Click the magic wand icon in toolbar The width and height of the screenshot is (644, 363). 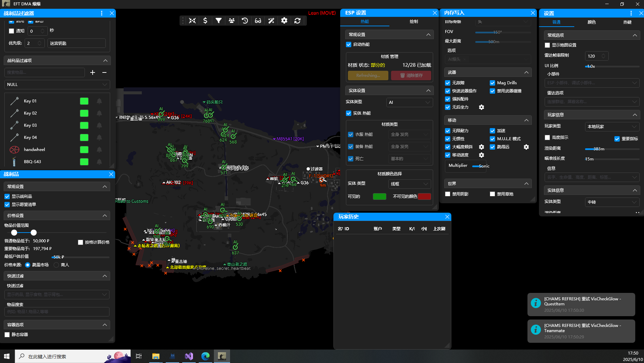271,21
